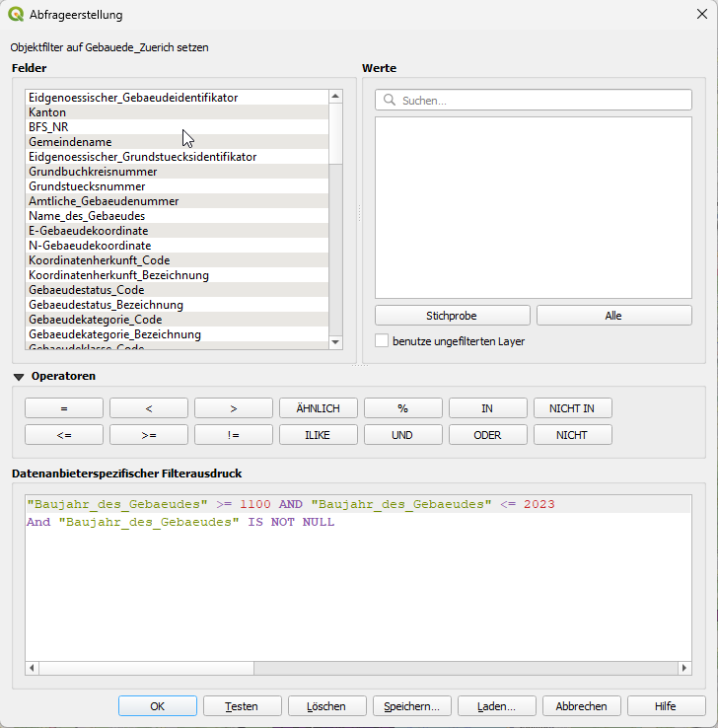Load all values with Alle button
Viewport: 718px width, 728px height.
(x=613, y=316)
